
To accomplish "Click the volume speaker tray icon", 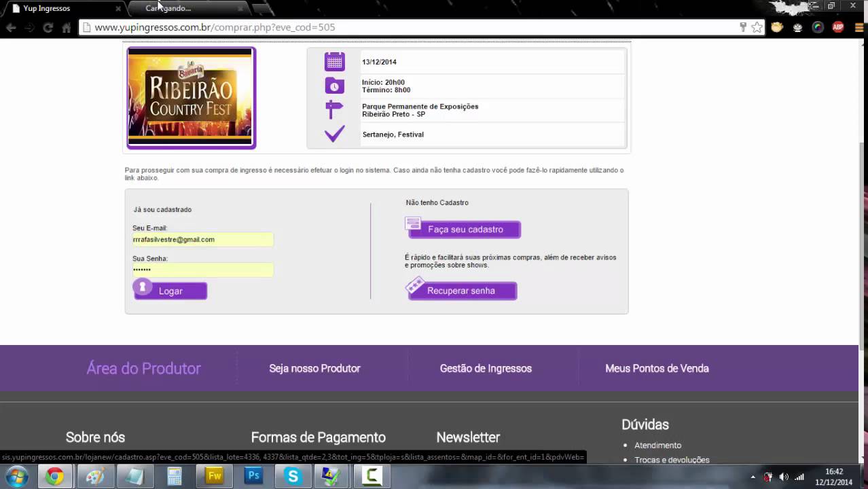I will coord(784,477).
